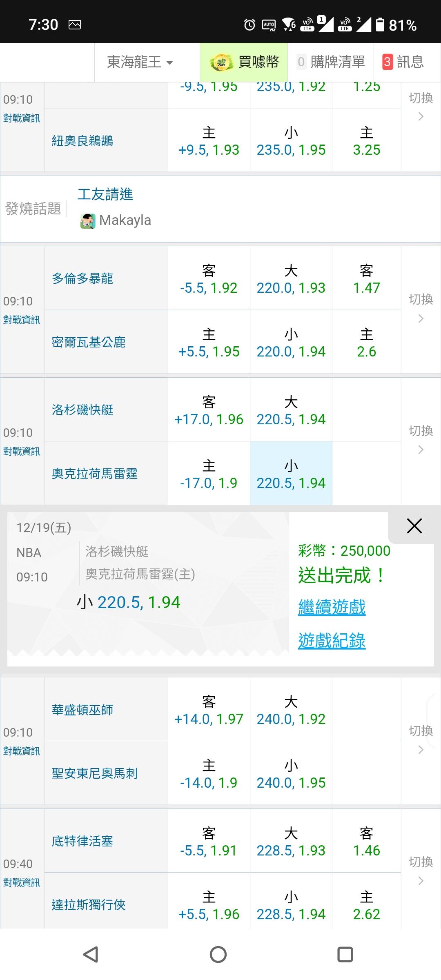441x980 pixels.
Task: Select 多倫多暴龍 away spread -5.5, 1.92
Action: (209, 279)
